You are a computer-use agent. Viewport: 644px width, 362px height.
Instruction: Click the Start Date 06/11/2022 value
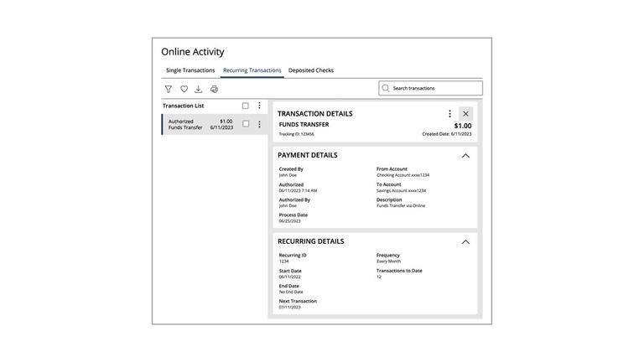[289, 277]
